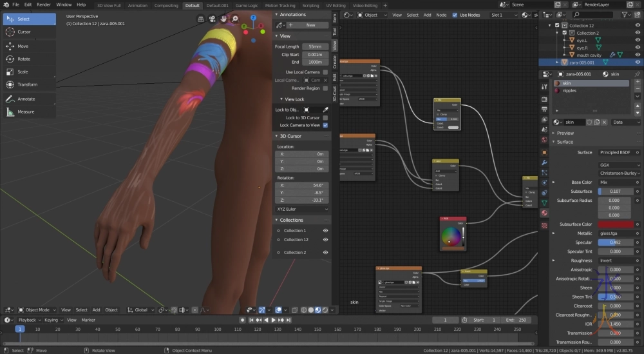This screenshot has width=644, height=354.
Task: Select the Cursor tool
Action: pyautogui.click(x=23, y=32)
